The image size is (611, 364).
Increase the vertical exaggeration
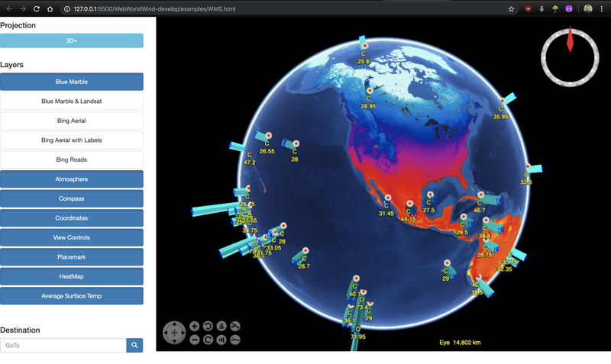pos(235,326)
